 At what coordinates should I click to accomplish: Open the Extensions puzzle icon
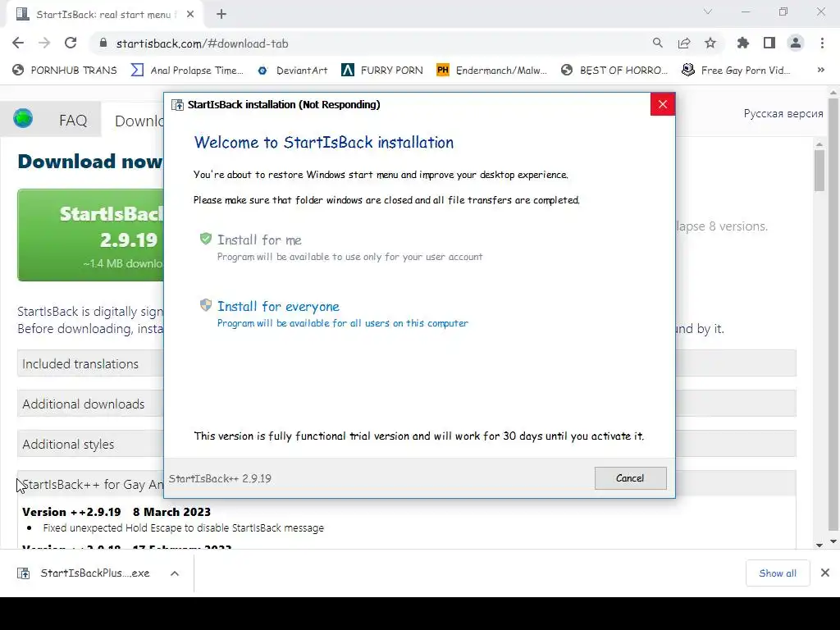pos(743,43)
